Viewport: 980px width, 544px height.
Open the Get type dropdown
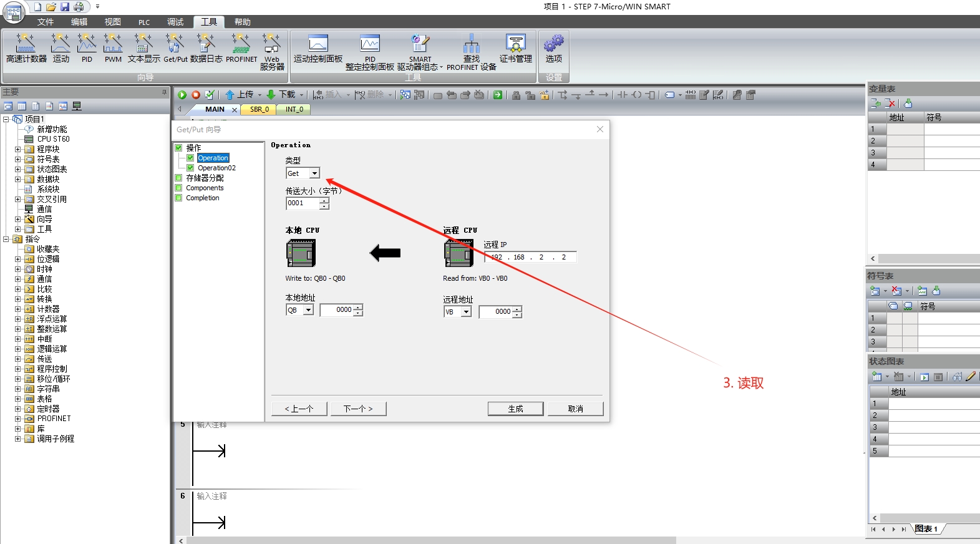tap(314, 173)
